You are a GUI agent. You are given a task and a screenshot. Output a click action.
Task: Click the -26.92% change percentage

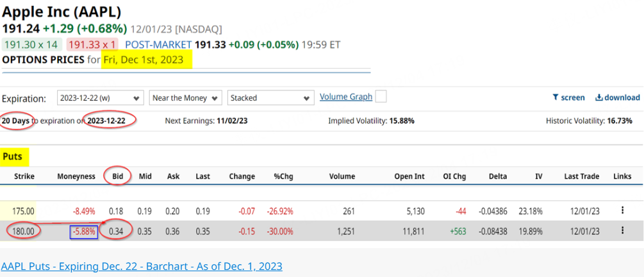click(x=280, y=211)
